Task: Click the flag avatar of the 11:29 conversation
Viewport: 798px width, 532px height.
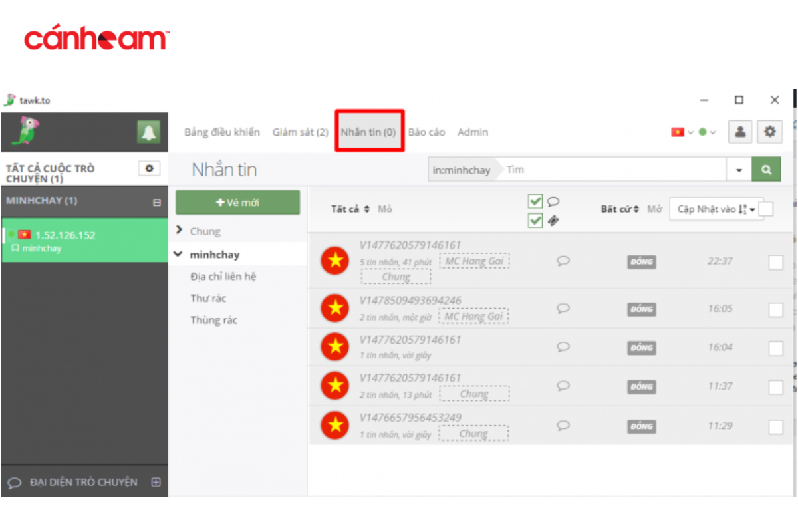Action: 335,424
